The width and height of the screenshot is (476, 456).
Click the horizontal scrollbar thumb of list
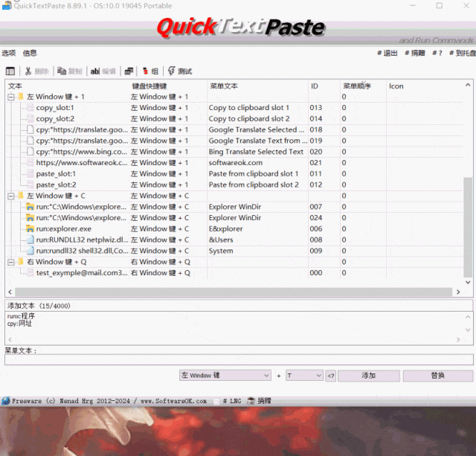click(x=234, y=292)
